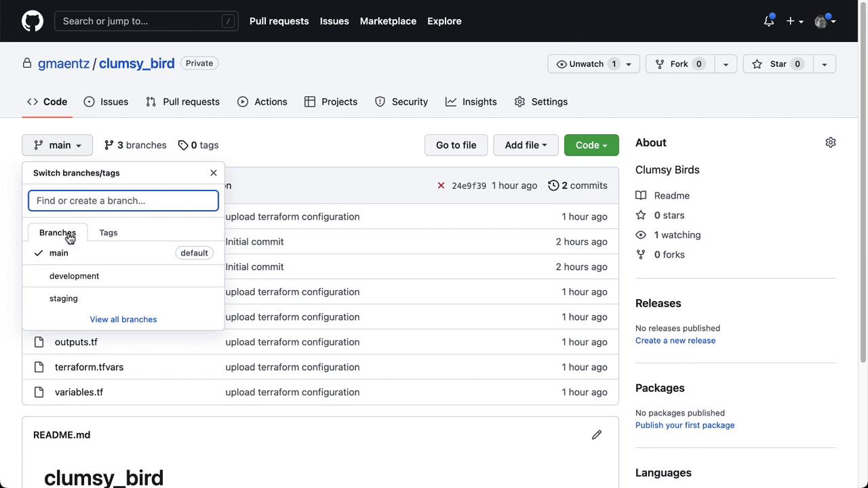The width and height of the screenshot is (868, 488).
Task: Open the Insights repository tab
Action: click(471, 102)
